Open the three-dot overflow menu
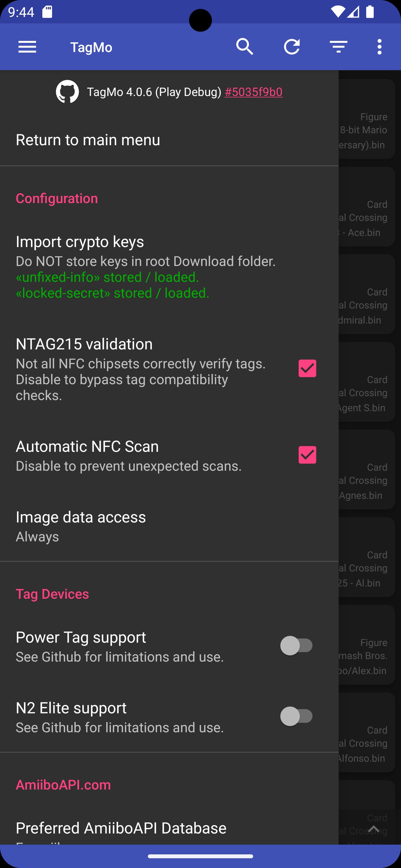This screenshot has width=401, height=868. 379,47
